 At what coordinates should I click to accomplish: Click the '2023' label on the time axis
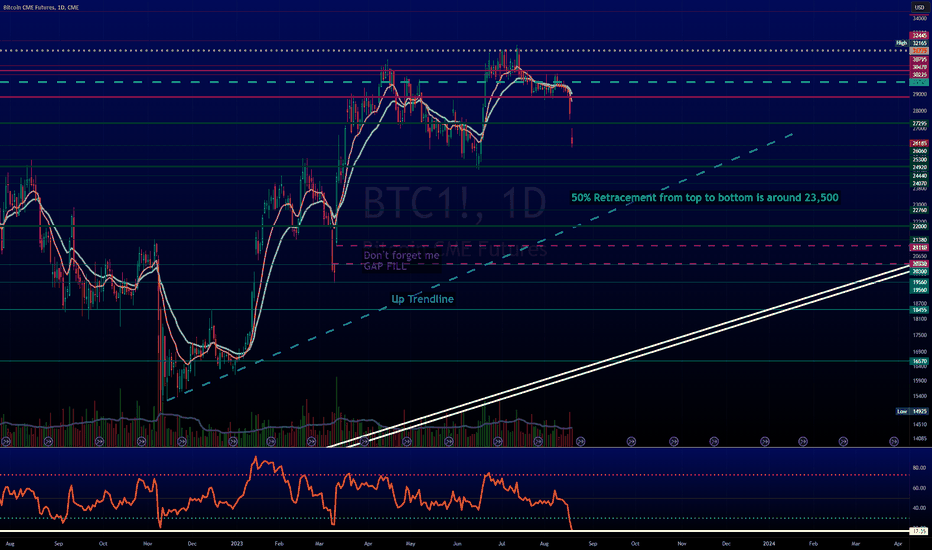pos(237,543)
